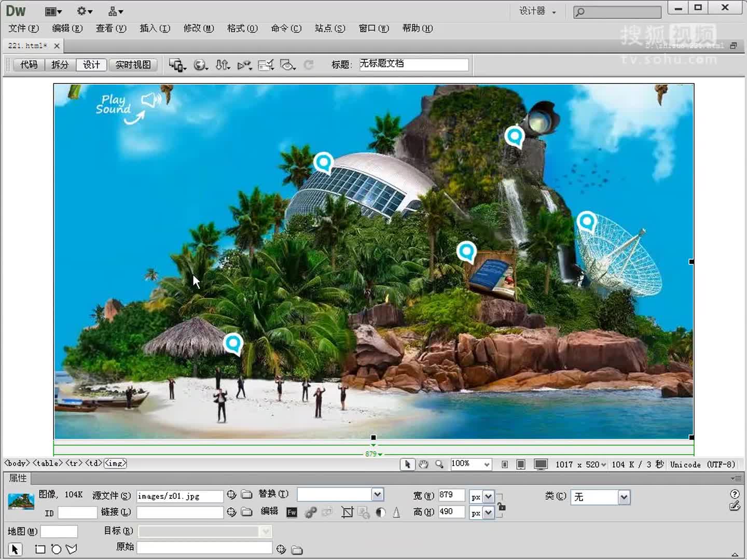Click the Quick Tag Editor pencil icon
The image size is (747, 560).
coord(735,506)
